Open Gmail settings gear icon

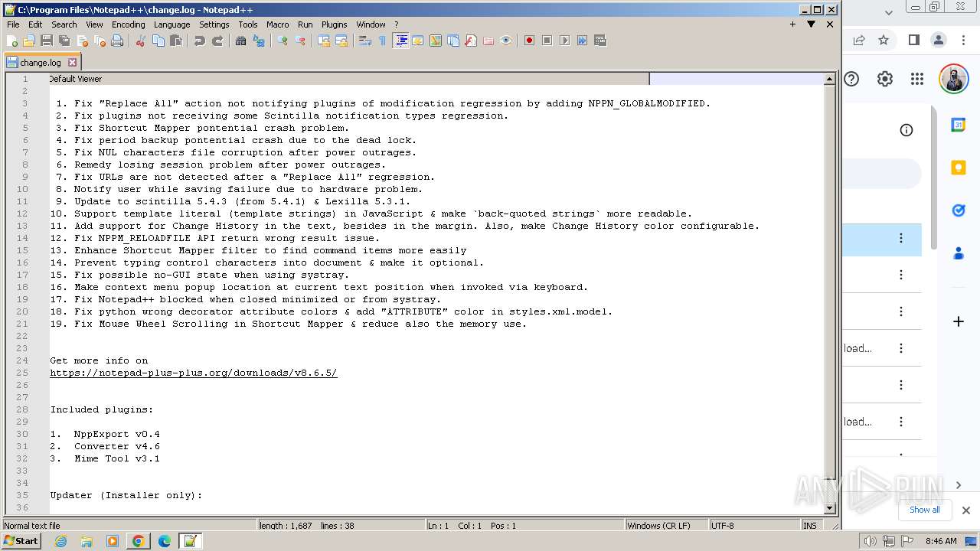point(885,79)
